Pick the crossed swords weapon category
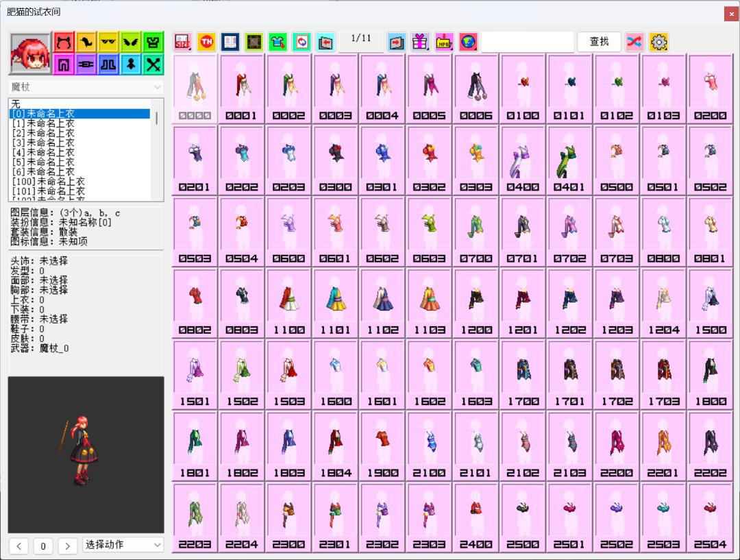 pyautogui.click(x=153, y=65)
